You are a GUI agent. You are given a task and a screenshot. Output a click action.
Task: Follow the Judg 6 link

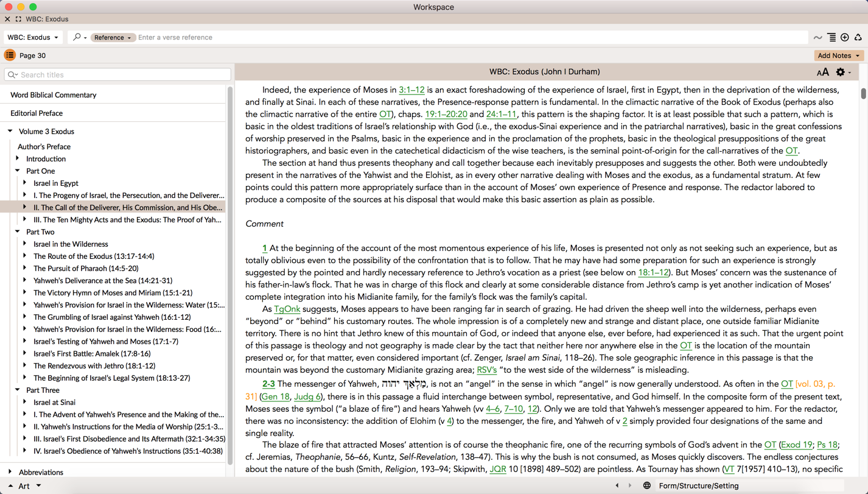(x=307, y=397)
